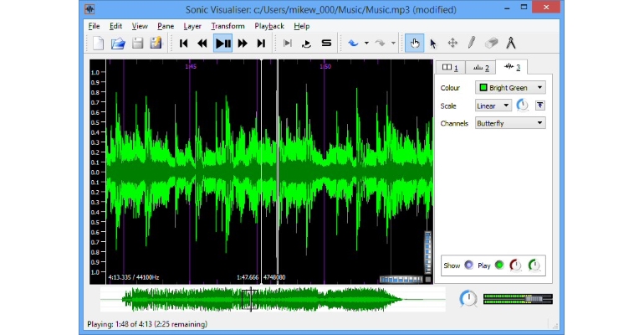644x335 pixels.
Task: Select the Erase tool icon
Action: [x=491, y=43]
